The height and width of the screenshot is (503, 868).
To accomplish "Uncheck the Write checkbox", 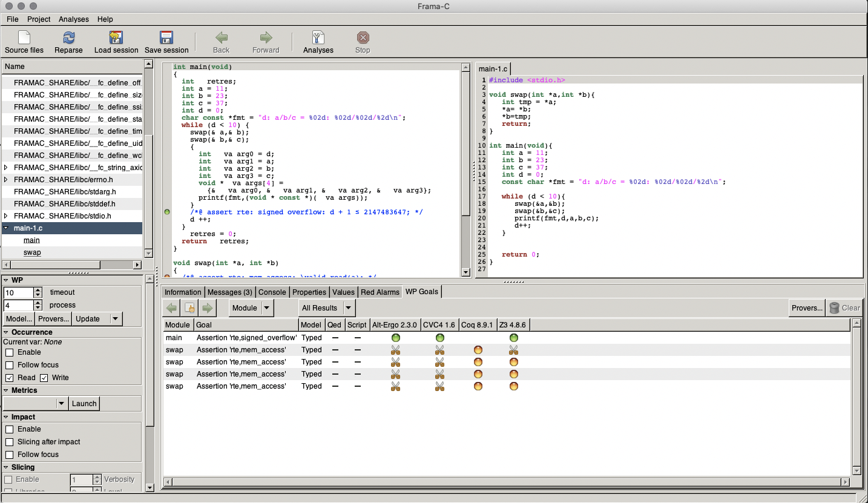I will tap(44, 378).
